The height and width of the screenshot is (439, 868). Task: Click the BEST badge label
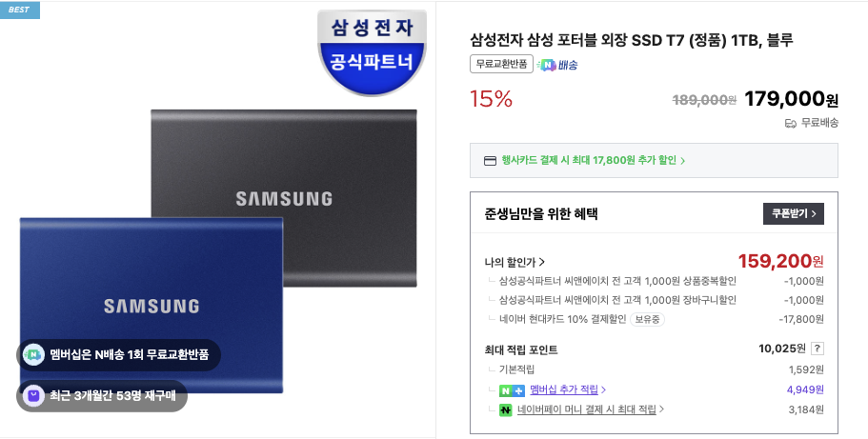(19, 10)
